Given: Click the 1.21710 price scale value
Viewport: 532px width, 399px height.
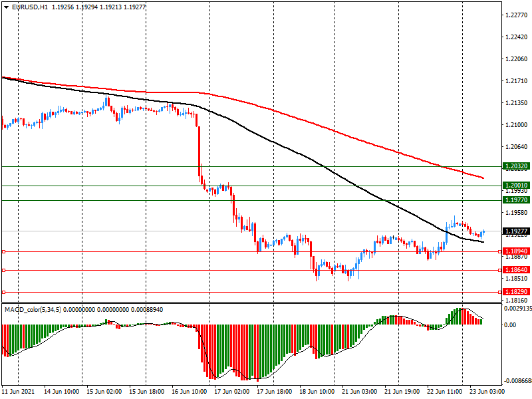Looking at the screenshot, I should [517, 80].
